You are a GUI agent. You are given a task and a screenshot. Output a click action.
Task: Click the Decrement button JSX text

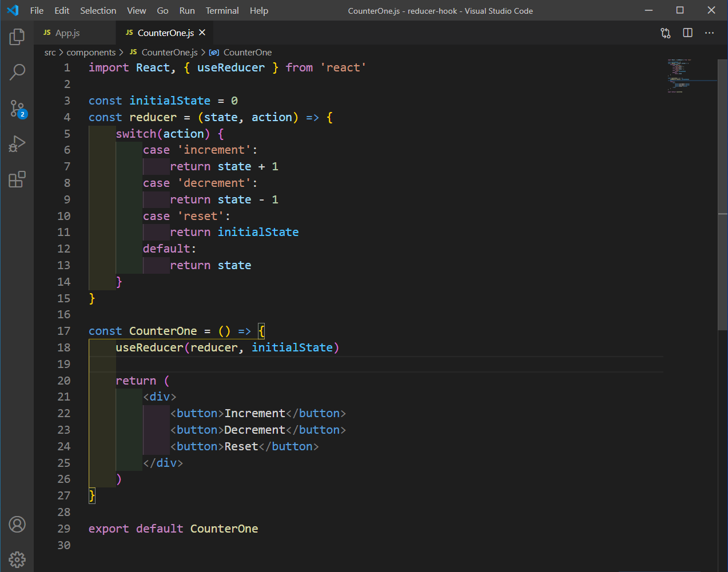(x=255, y=430)
